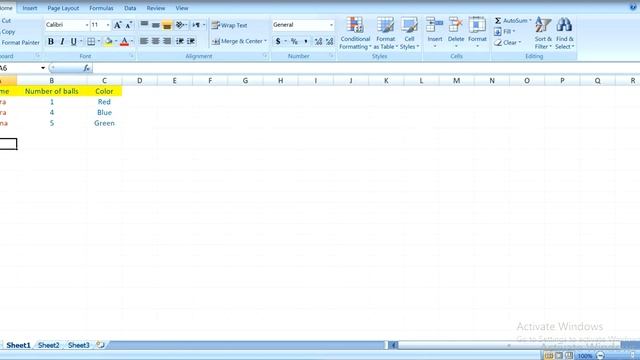Apply comma style

coord(306,41)
